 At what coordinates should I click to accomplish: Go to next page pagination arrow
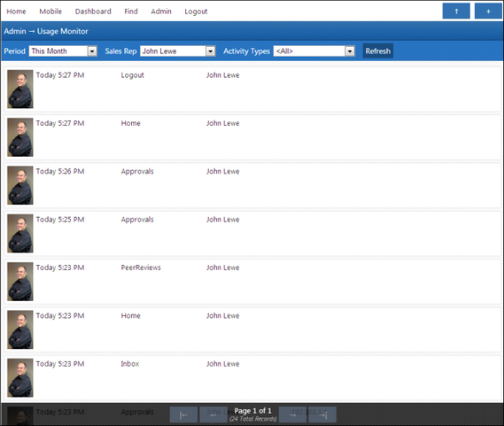[292, 414]
